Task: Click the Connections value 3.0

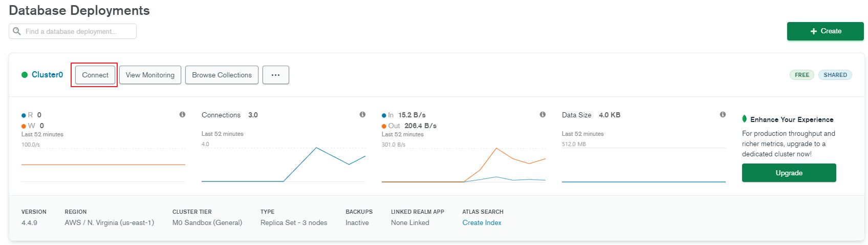Action: click(253, 115)
